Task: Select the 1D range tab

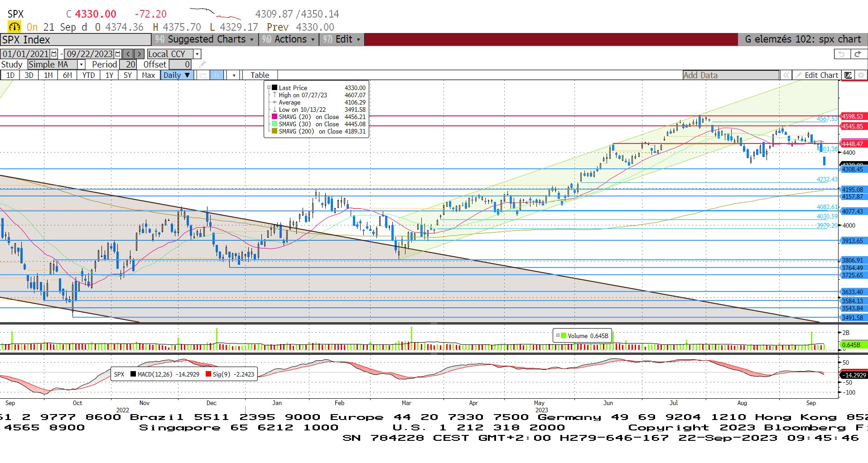Action: point(10,75)
